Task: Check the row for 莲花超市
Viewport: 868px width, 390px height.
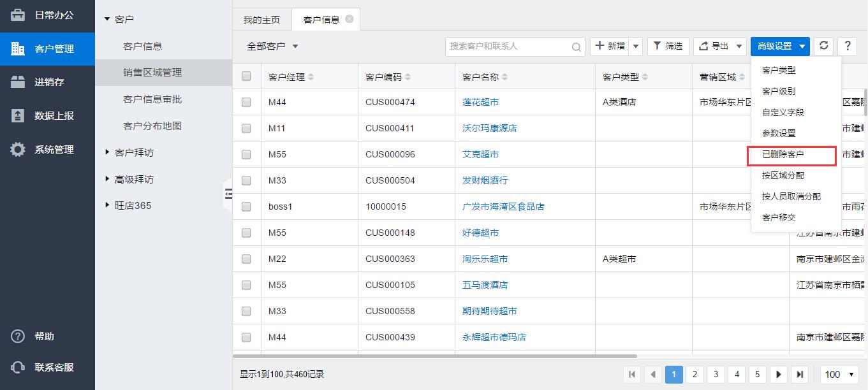Action: pos(246,102)
